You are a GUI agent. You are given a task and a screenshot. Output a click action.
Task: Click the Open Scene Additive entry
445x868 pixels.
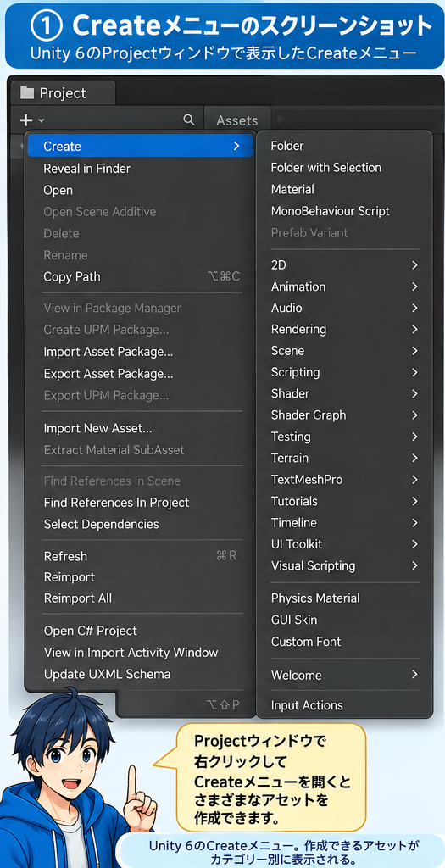(142, 212)
